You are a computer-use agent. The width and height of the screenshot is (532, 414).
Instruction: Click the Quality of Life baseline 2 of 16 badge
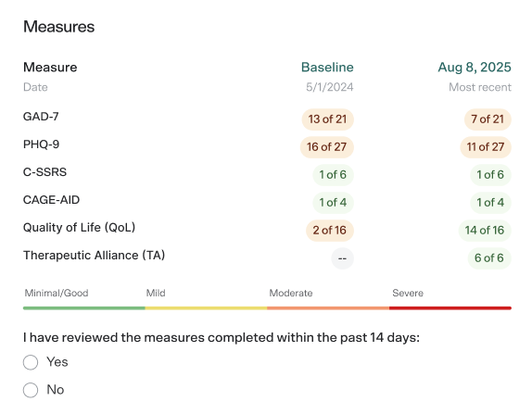(330, 231)
